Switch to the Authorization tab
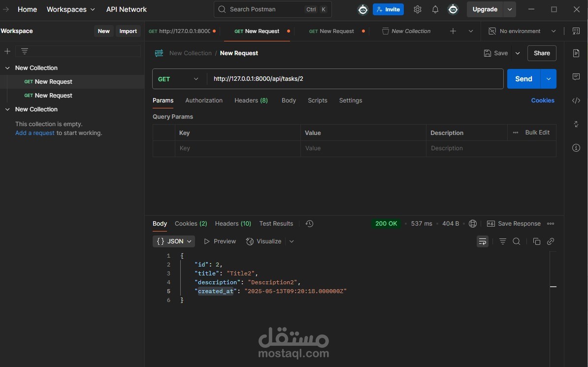 tap(203, 100)
